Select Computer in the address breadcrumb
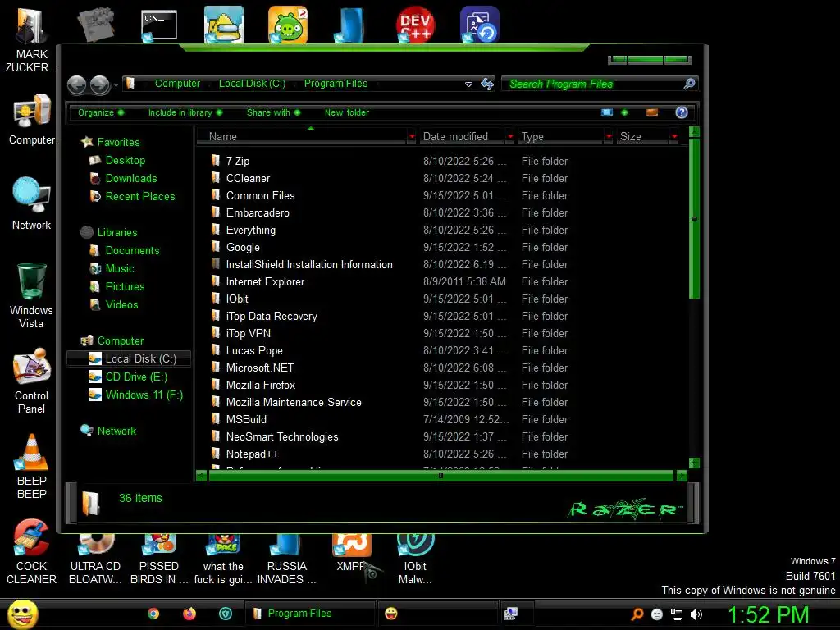840x630 pixels. coord(177,84)
